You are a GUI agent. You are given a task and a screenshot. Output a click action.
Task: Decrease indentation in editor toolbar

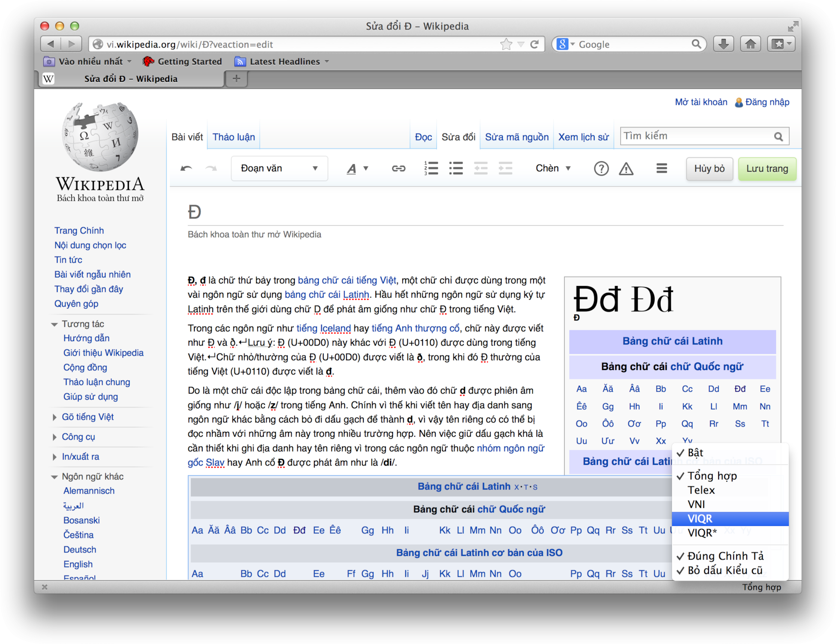click(x=480, y=168)
